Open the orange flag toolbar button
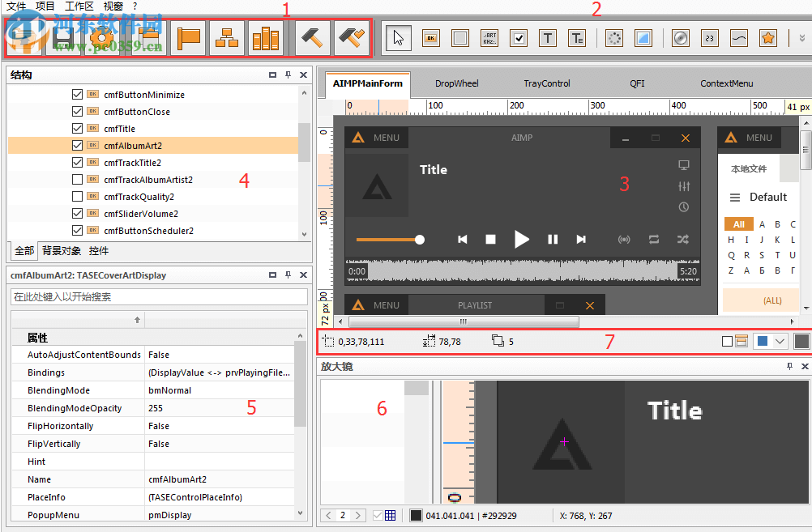The height and width of the screenshot is (532, 812). [188, 38]
